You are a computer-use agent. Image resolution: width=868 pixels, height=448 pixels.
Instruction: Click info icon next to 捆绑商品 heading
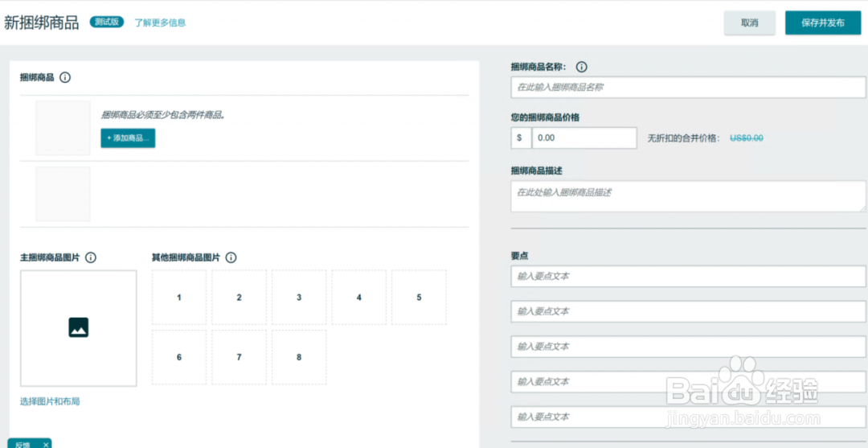65,77
